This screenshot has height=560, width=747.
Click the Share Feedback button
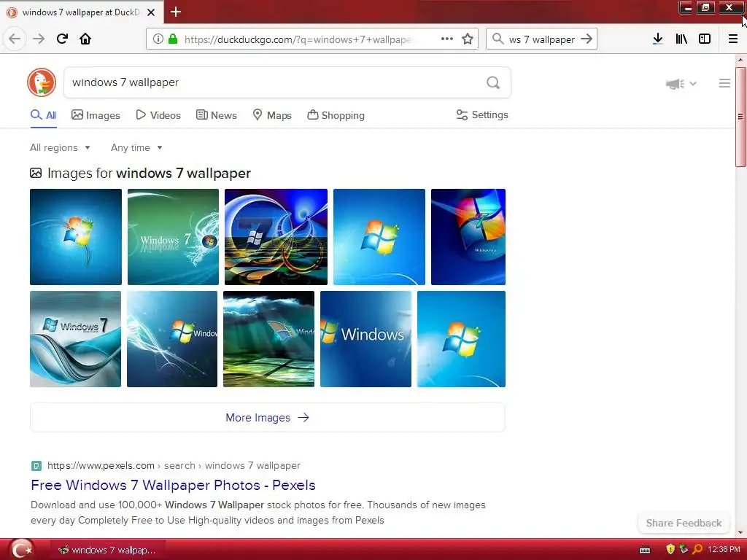[x=684, y=523]
